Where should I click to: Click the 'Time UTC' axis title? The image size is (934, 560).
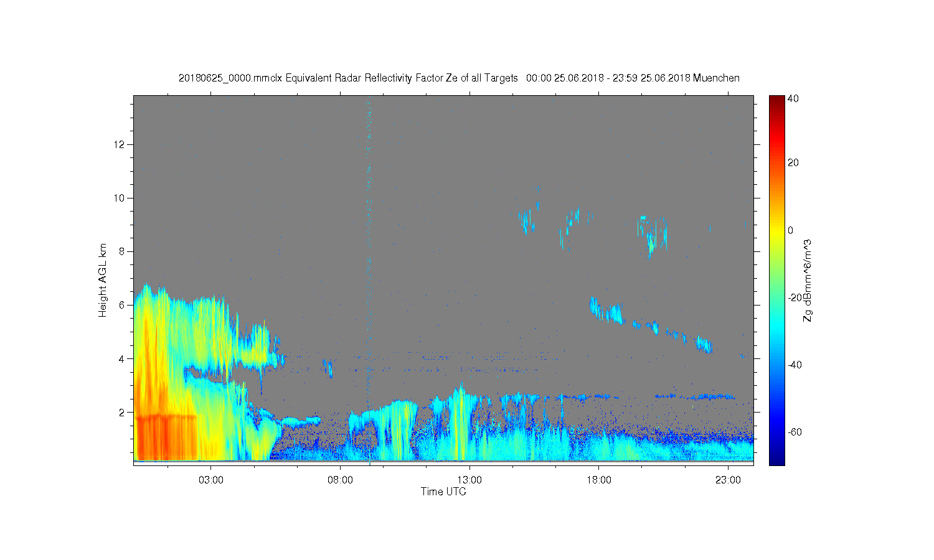(x=443, y=492)
